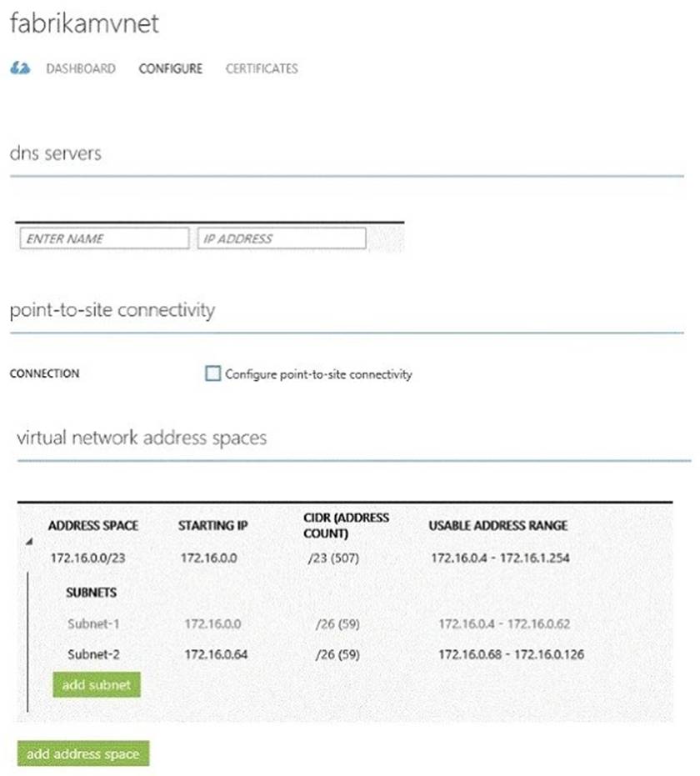Open the CERTIFICATES tab
700x776 pixels.
[262, 68]
